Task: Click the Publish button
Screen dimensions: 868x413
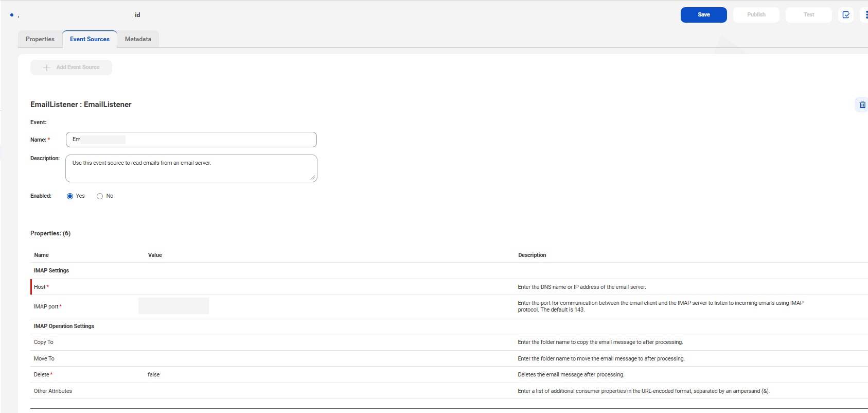Action: click(756, 15)
